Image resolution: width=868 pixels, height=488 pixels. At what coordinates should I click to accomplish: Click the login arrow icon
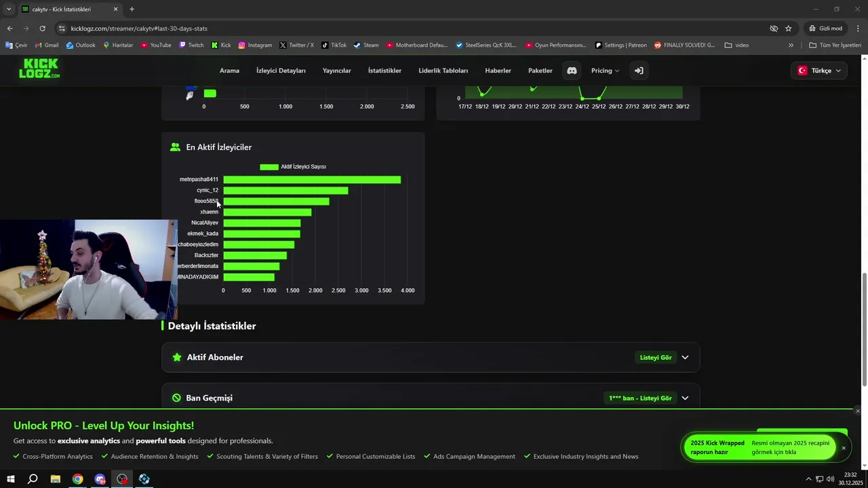[638, 70]
